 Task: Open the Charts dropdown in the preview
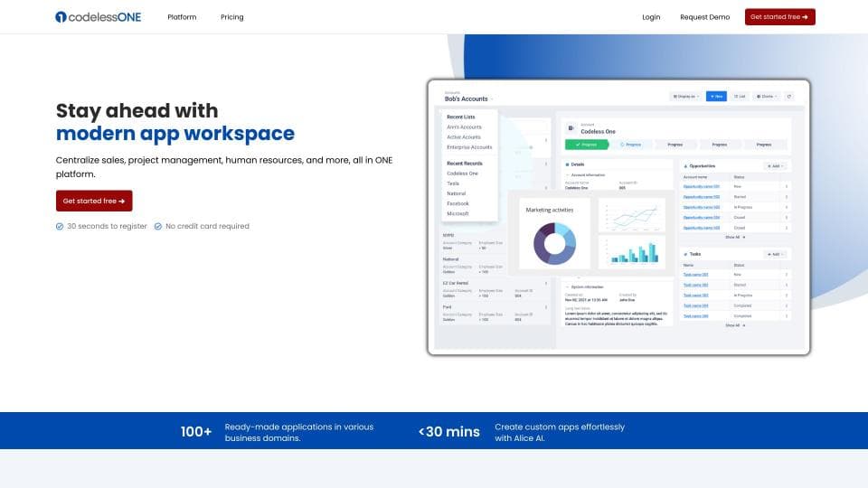(767, 97)
